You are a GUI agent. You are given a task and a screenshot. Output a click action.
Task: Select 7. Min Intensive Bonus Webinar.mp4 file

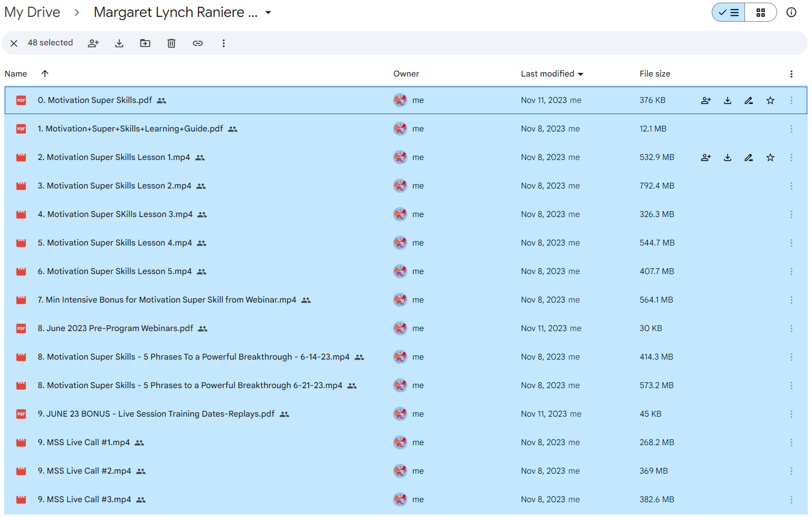pos(406,300)
